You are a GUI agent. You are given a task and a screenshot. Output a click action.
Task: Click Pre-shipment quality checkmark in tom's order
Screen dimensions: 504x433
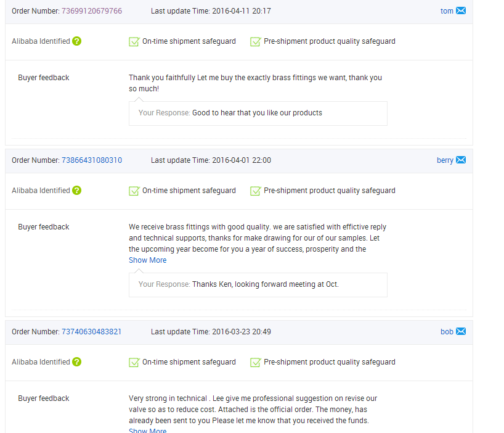point(255,42)
